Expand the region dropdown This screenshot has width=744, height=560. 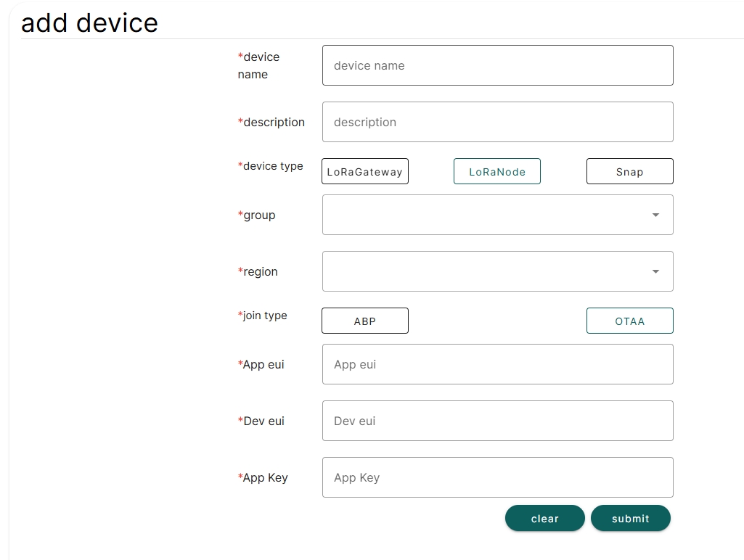[x=486, y=271]
